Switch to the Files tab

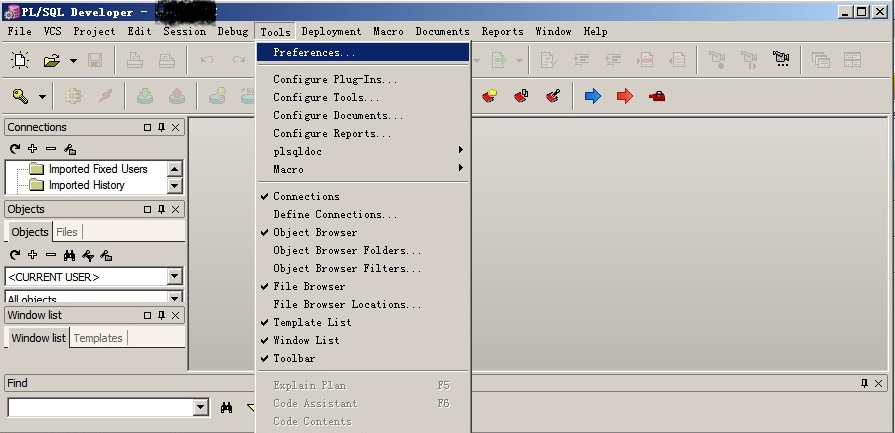67,232
